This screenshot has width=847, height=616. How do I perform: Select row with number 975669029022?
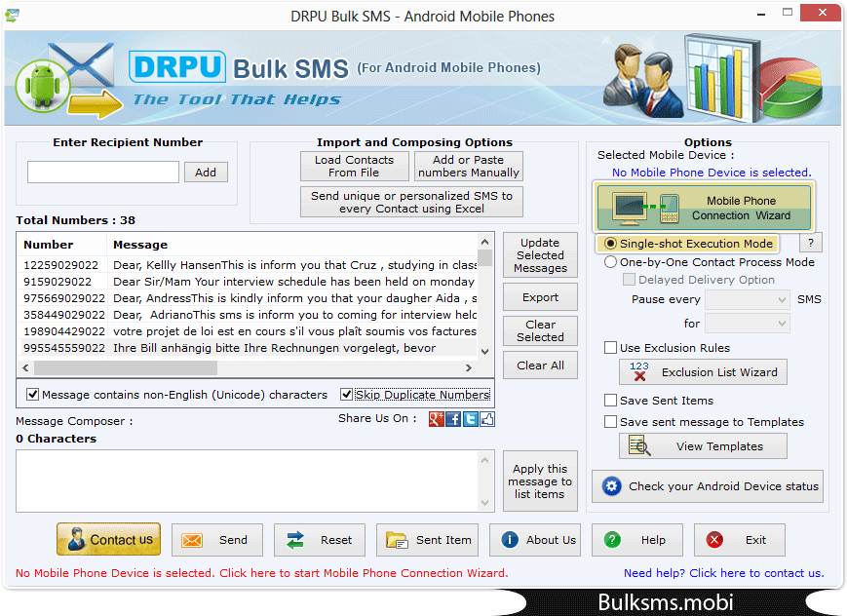(x=248, y=298)
